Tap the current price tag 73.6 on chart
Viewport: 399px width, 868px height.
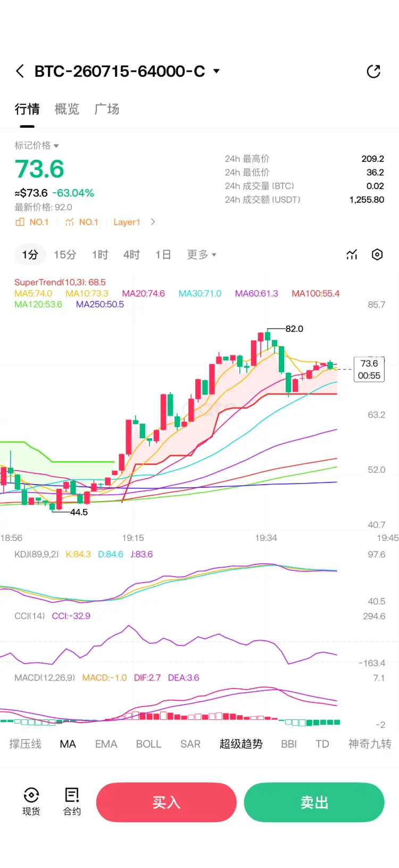[369, 370]
